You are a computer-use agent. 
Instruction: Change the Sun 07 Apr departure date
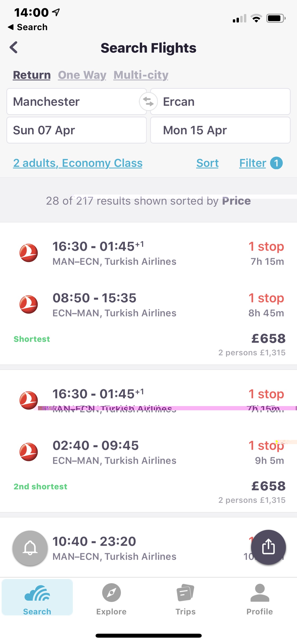77,130
